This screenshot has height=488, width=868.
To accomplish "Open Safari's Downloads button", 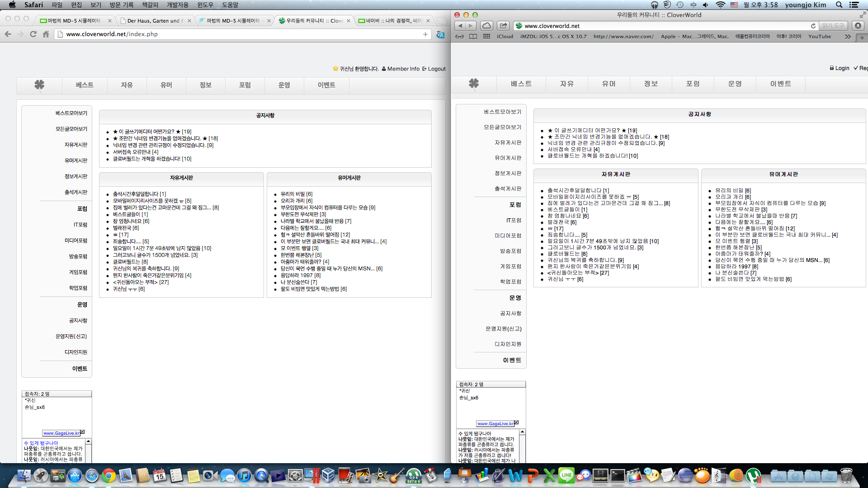I will [858, 26].
